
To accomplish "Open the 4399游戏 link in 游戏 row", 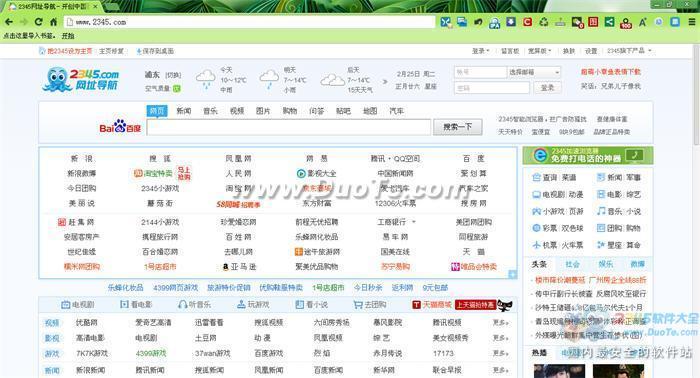I will (x=151, y=353).
